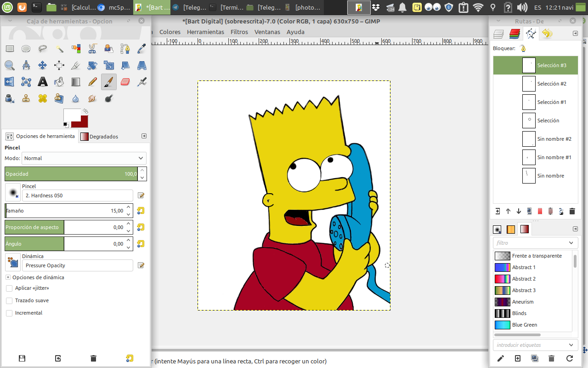588x368 pixels.
Task: Open the Herramientas menu
Action: [205, 32]
